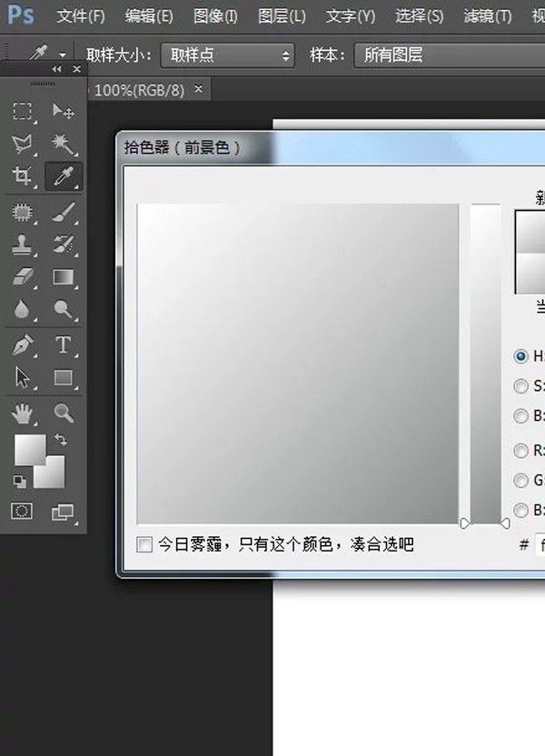This screenshot has height=756, width=545.
Task: Select the Brush tool
Action: pos(63,213)
